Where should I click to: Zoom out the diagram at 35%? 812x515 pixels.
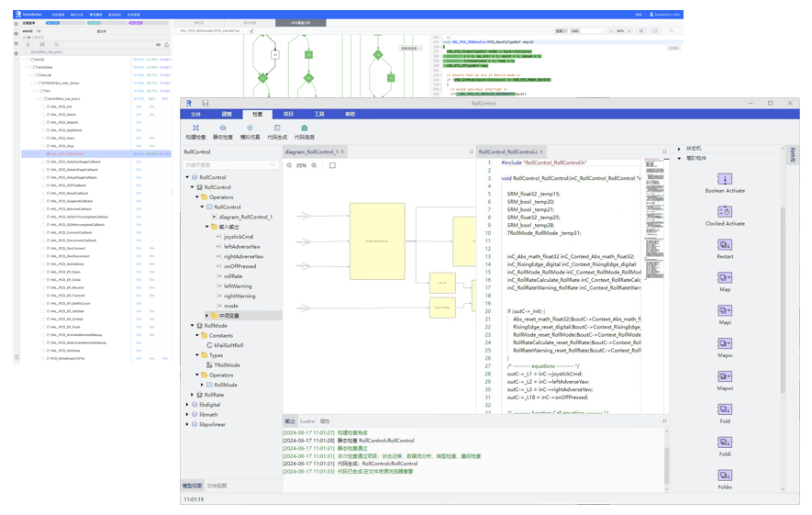click(x=289, y=165)
